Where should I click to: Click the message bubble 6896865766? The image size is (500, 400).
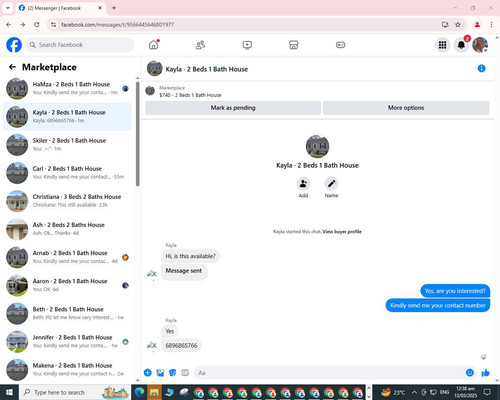[181, 345]
